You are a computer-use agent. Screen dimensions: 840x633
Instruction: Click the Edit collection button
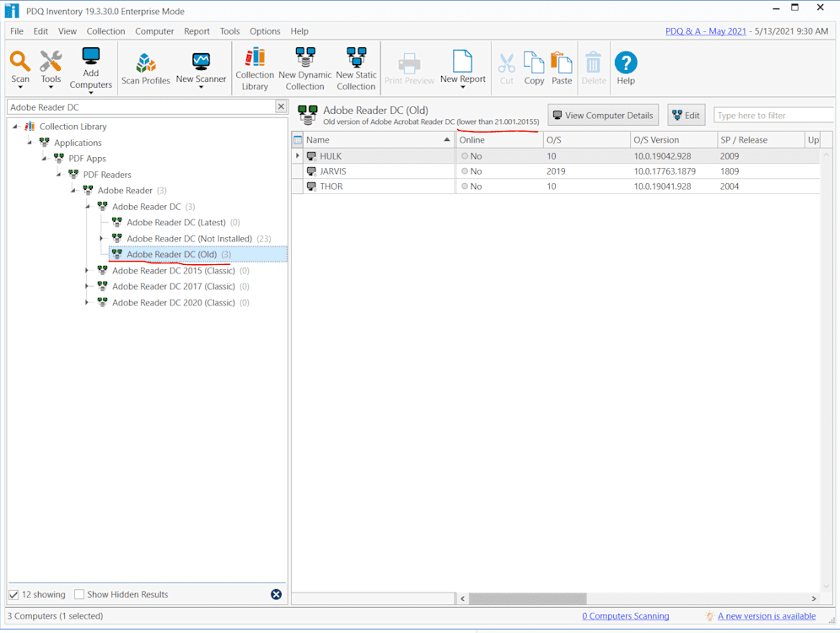(687, 116)
